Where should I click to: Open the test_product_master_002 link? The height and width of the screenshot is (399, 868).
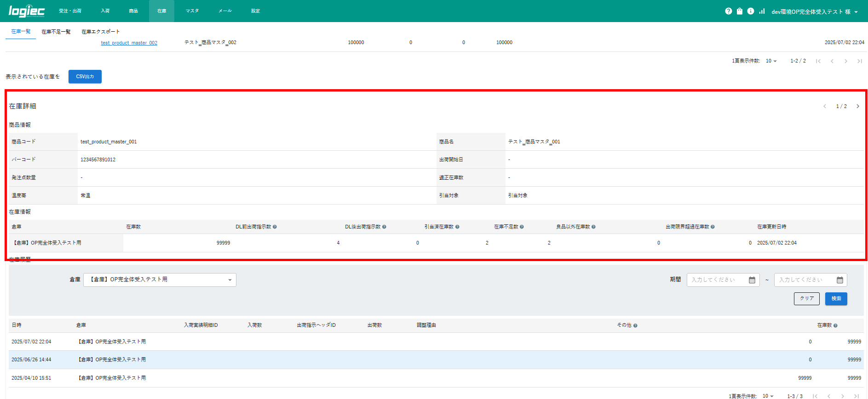point(129,43)
